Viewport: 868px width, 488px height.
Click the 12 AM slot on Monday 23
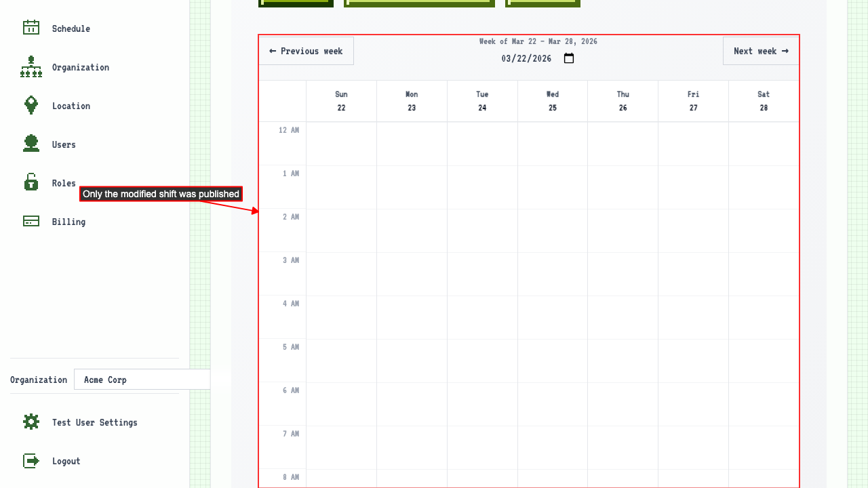412,144
